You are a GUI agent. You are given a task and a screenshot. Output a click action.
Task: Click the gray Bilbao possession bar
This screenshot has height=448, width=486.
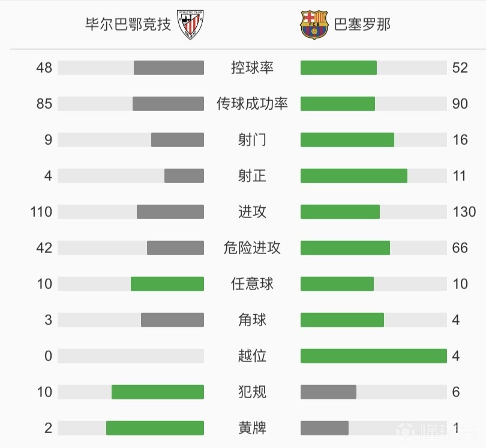pos(169,68)
